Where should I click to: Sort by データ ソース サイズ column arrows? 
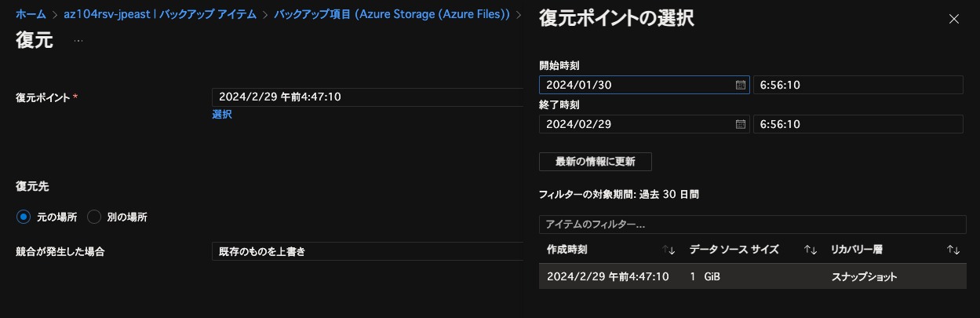click(x=811, y=250)
